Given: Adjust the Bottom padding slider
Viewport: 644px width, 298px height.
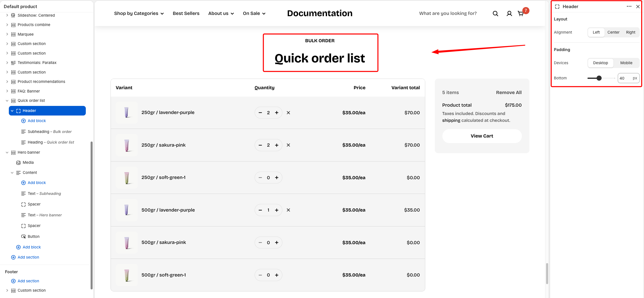Looking at the screenshot, I should (599, 78).
